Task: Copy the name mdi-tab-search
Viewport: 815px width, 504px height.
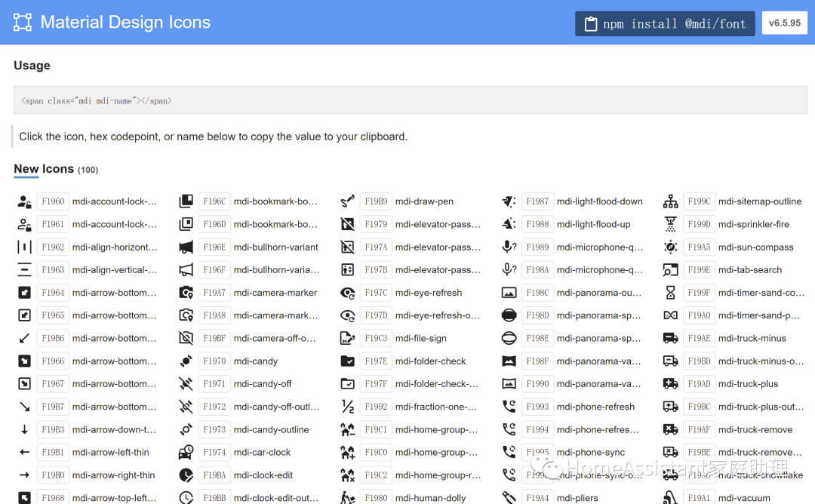Action: coord(750,269)
